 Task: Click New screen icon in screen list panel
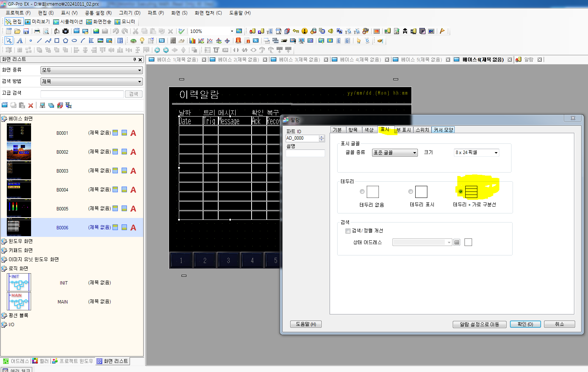click(5, 105)
